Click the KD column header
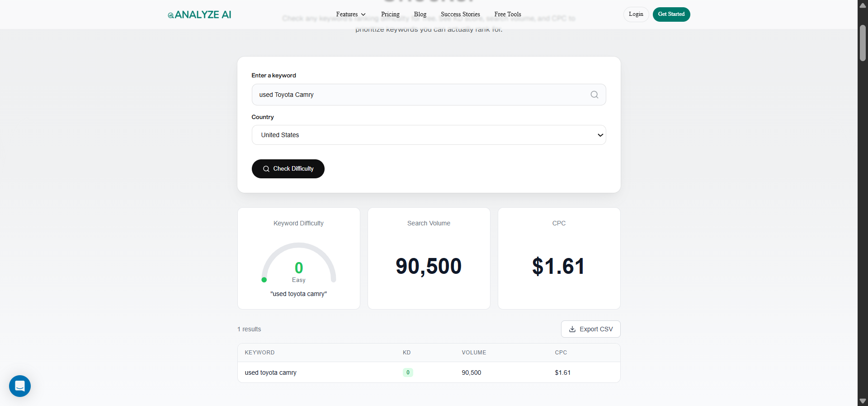This screenshot has height=406, width=868. click(x=406, y=353)
